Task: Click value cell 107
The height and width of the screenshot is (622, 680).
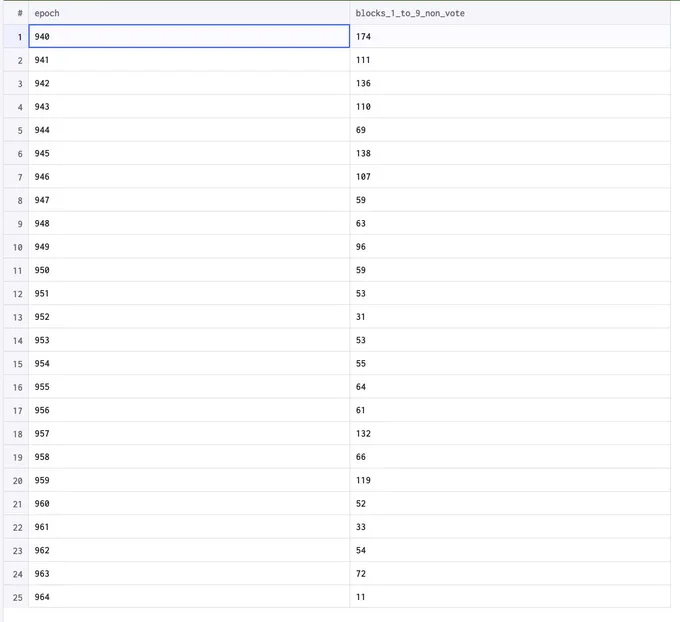Action: coord(510,177)
